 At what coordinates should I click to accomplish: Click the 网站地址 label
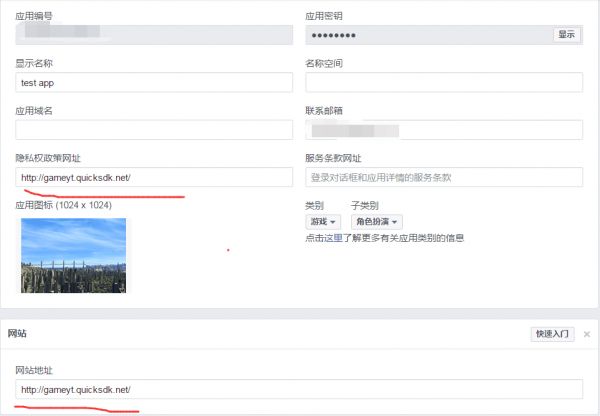pos(34,370)
